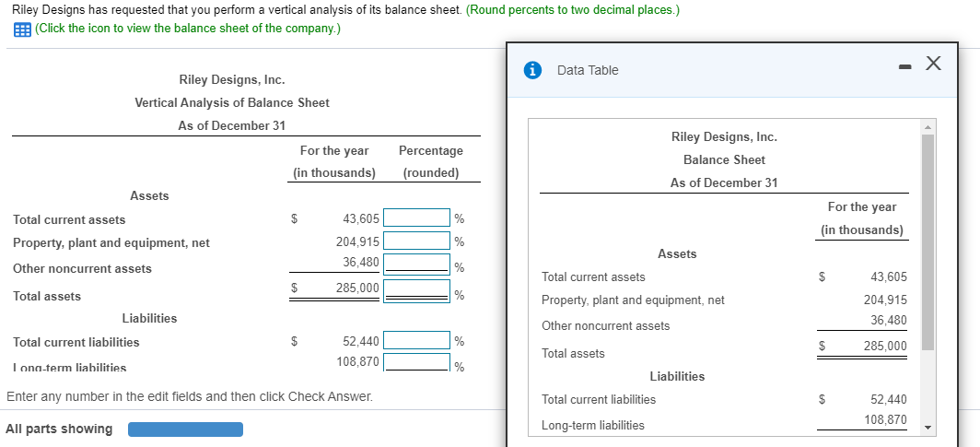
Task: Select the Property, plant and equipment percentage field
Action: coord(417,241)
